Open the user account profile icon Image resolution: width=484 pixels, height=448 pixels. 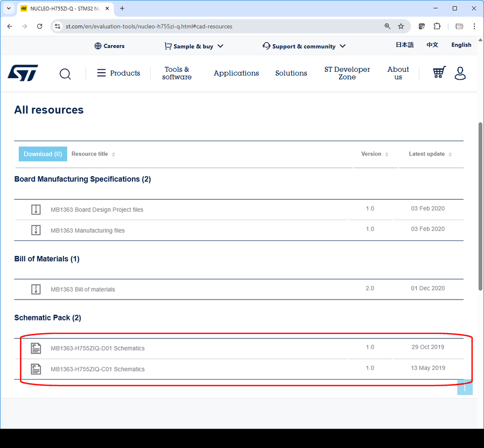point(460,73)
